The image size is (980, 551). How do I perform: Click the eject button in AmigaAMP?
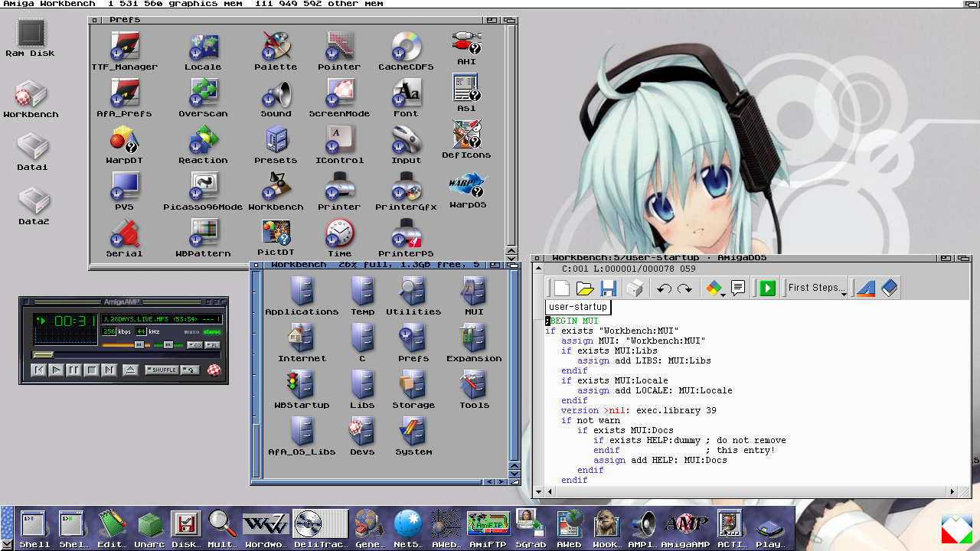pos(130,370)
